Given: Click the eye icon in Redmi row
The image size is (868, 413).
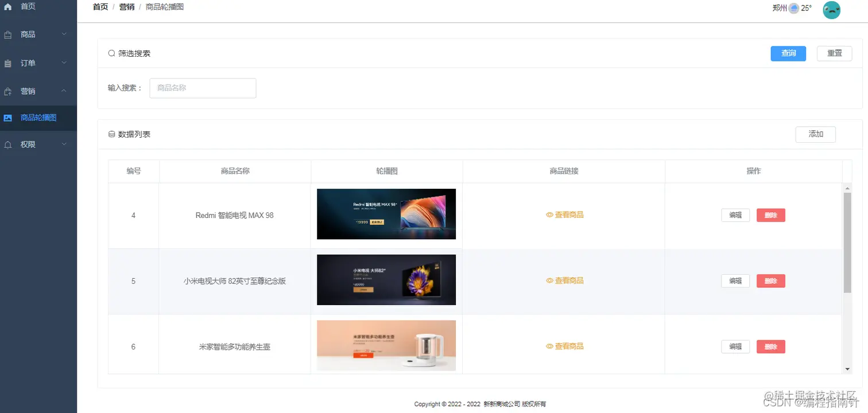Looking at the screenshot, I should point(549,215).
